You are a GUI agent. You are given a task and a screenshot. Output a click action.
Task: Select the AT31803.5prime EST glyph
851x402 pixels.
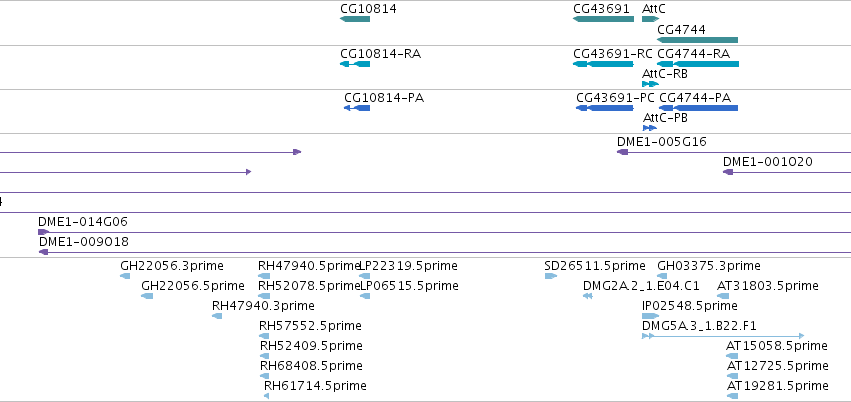click(723, 296)
